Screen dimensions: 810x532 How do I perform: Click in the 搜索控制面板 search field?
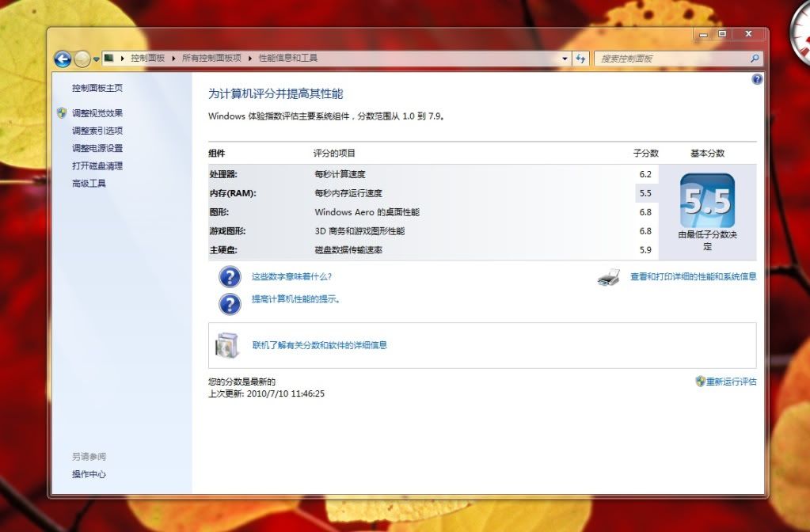[x=669, y=59]
